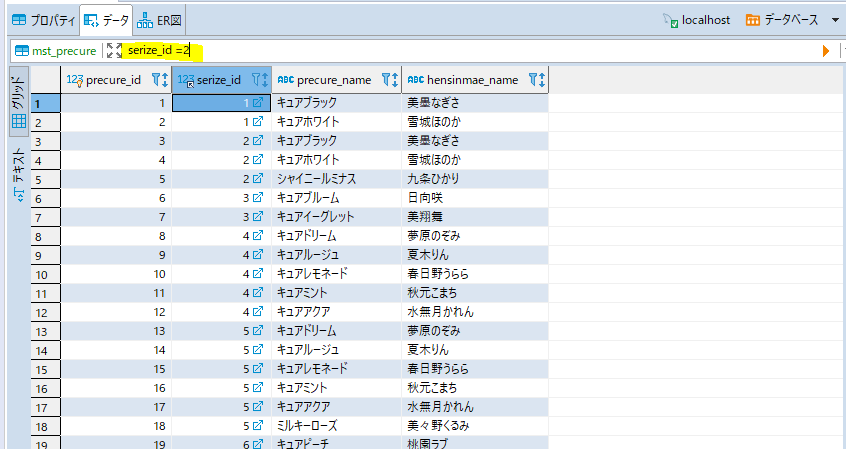The width and height of the screenshot is (846, 449).
Task: Expand the dropdown arrow next to データベース
Action: [x=835, y=20]
